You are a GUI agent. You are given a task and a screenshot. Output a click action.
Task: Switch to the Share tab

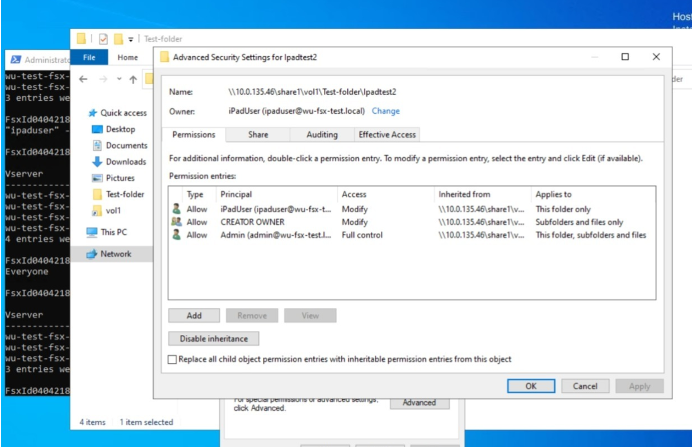258,135
